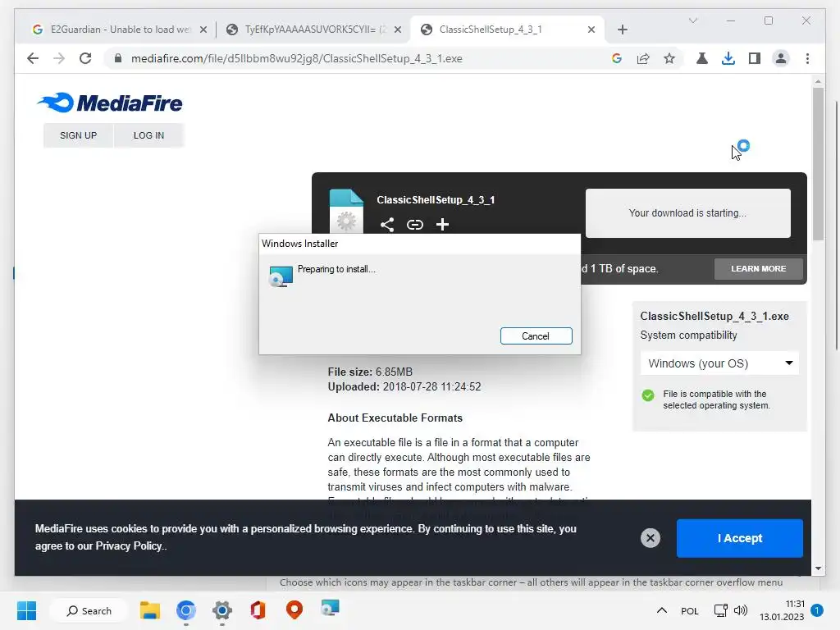The width and height of the screenshot is (840, 630).
Task: Go back in browser history
Action: (x=33, y=58)
